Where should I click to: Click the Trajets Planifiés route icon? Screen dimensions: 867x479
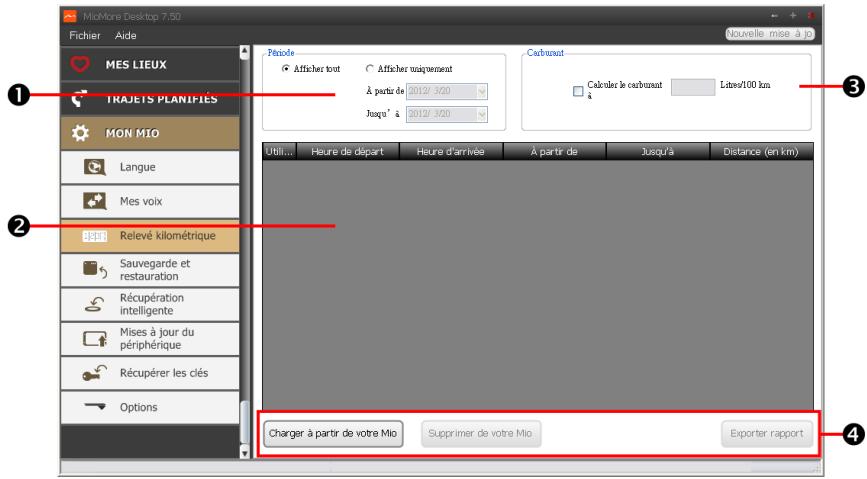80,99
